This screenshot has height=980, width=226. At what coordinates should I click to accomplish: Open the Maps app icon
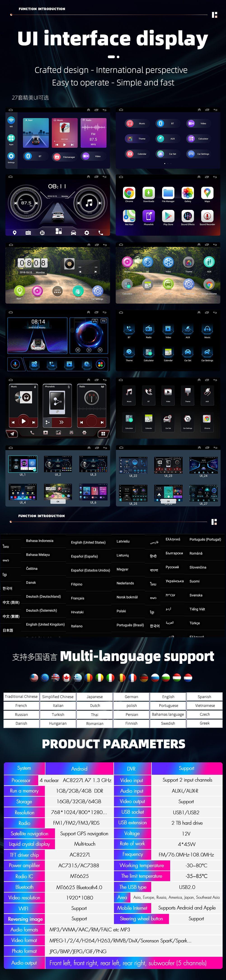(x=207, y=193)
